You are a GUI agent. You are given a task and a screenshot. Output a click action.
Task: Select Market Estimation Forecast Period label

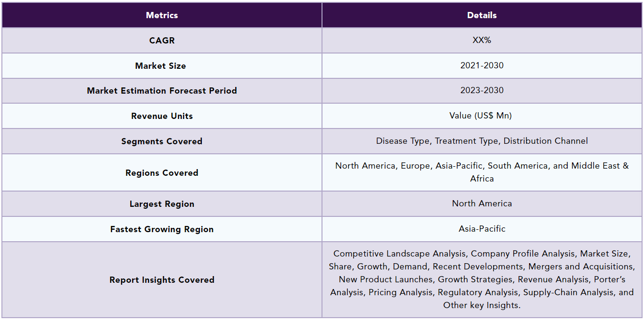(162, 91)
